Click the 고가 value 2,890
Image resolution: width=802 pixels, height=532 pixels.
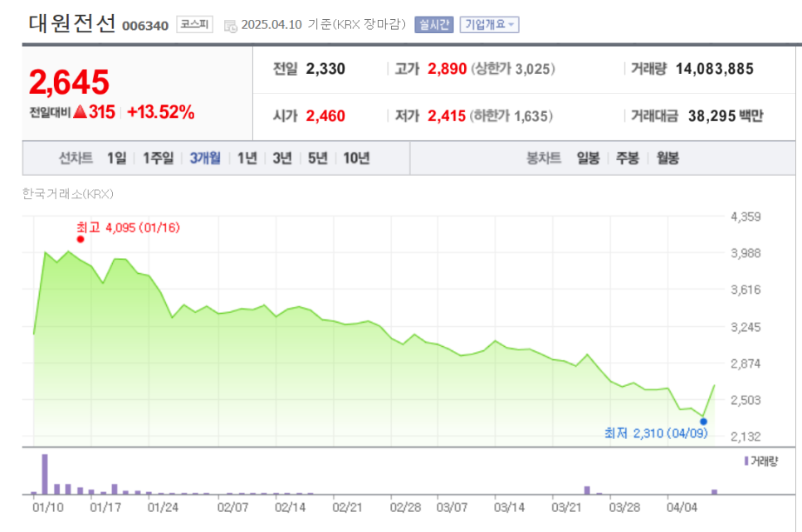(447, 69)
